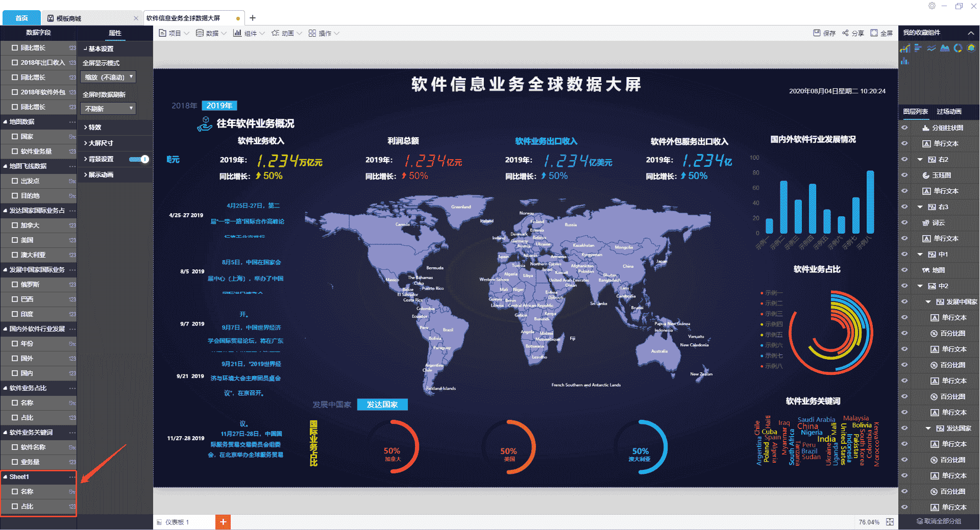The height and width of the screenshot is (530, 980).
Task: Toggle the 背景设置 switch
Action: coord(139,159)
